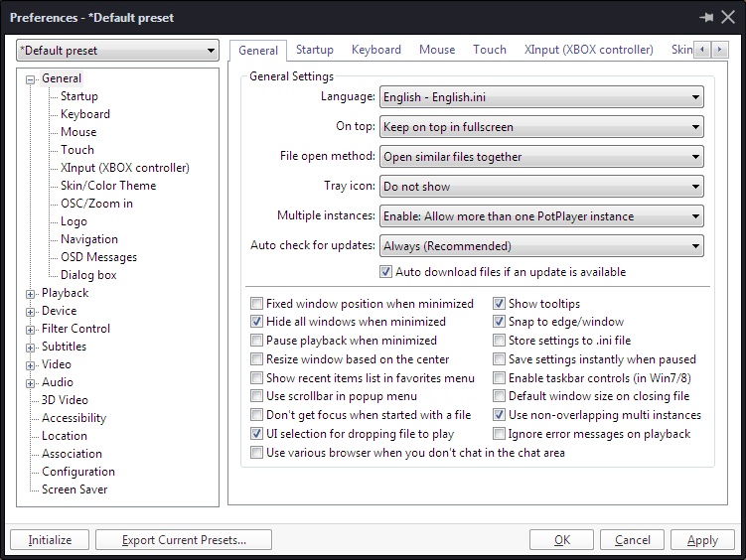Close the Preferences dialog

tap(727, 18)
